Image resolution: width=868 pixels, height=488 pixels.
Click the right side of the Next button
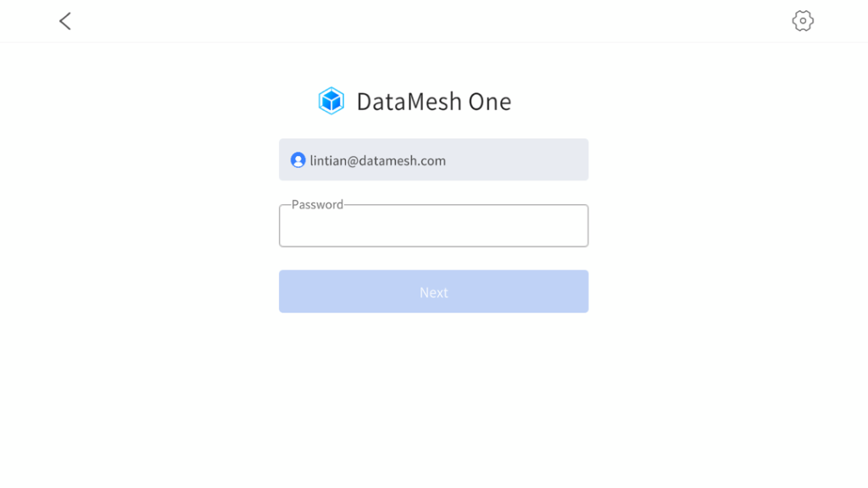[558, 291]
